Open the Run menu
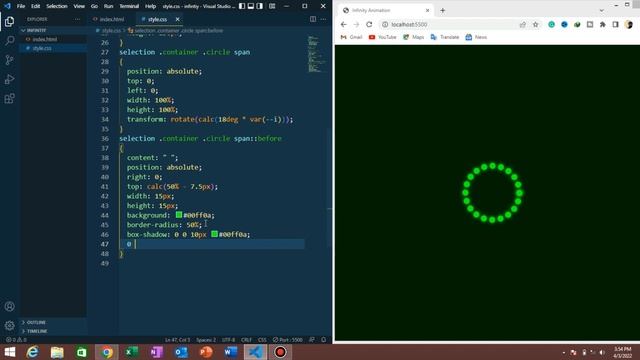Screen dimensions: 640x360 (x=108, y=6)
